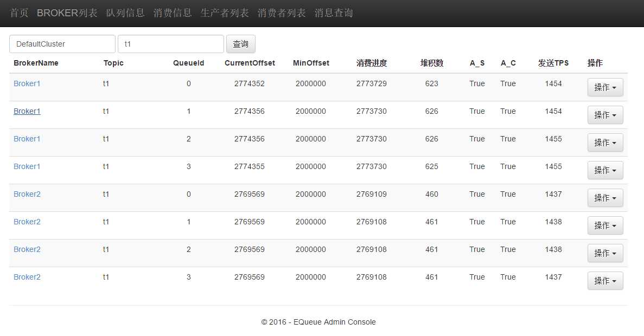Open the 队列信息 nav item
The image size is (644, 336).
[125, 13]
